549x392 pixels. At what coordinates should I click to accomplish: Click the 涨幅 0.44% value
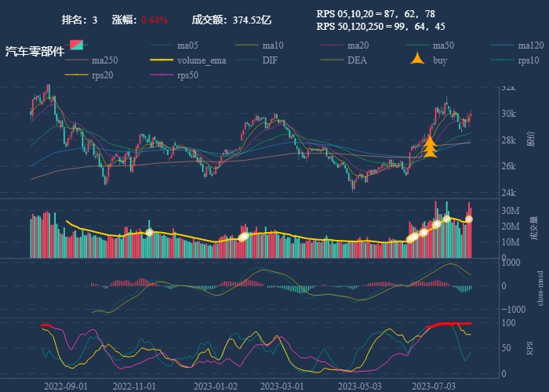[x=154, y=20]
